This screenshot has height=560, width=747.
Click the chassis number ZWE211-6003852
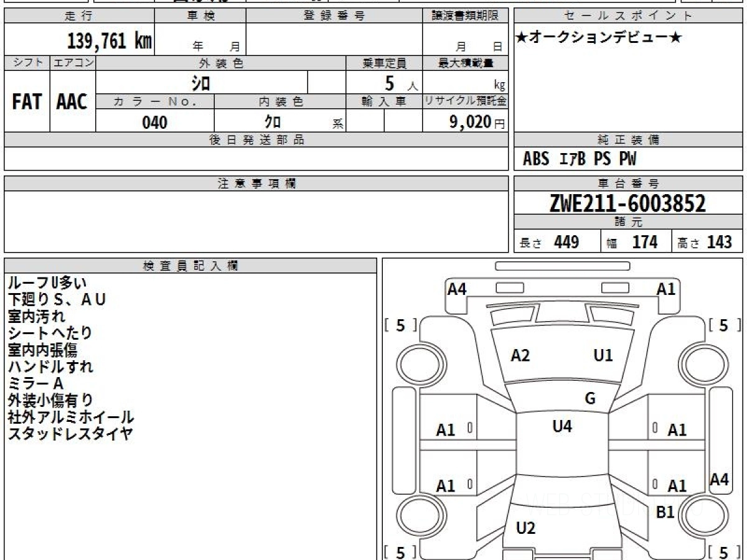[628, 203]
